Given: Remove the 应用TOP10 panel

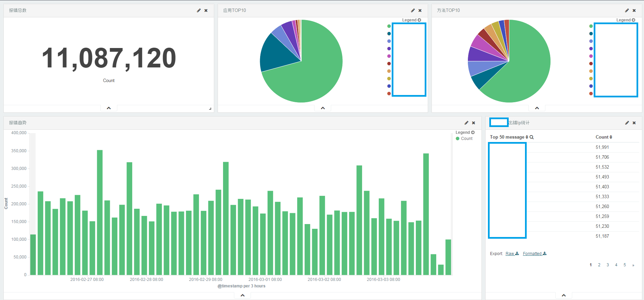Looking at the screenshot, I should (x=420, y=11).
